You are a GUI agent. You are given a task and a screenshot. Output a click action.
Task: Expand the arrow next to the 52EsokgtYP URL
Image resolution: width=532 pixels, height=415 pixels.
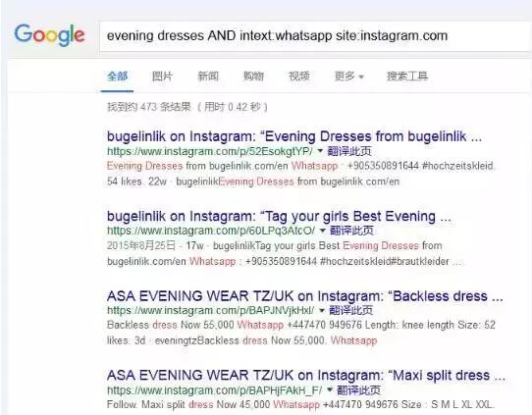[320, 151]
